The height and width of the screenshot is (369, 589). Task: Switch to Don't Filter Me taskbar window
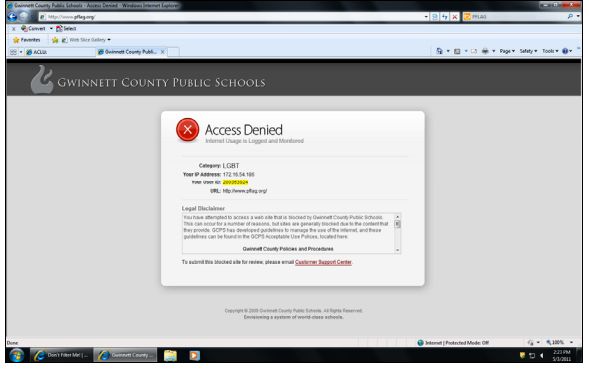tap(61, 355)
